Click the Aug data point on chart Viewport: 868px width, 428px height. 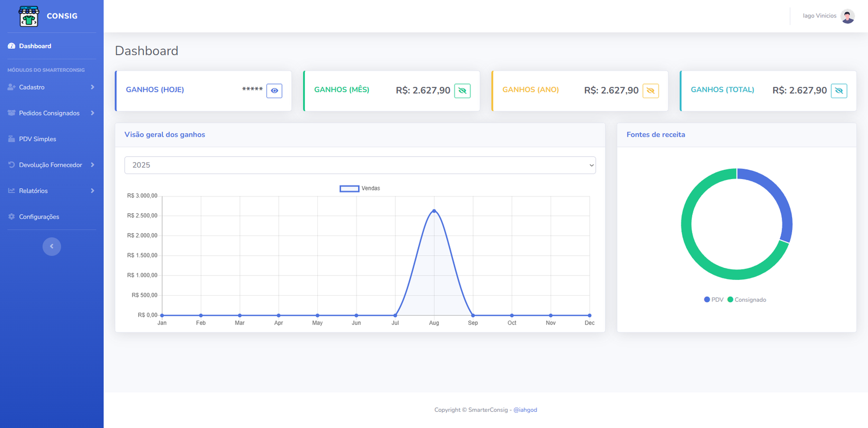coord(434,210)
